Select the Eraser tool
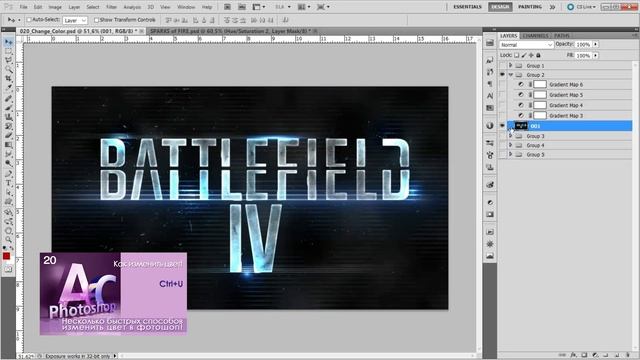 8,136
